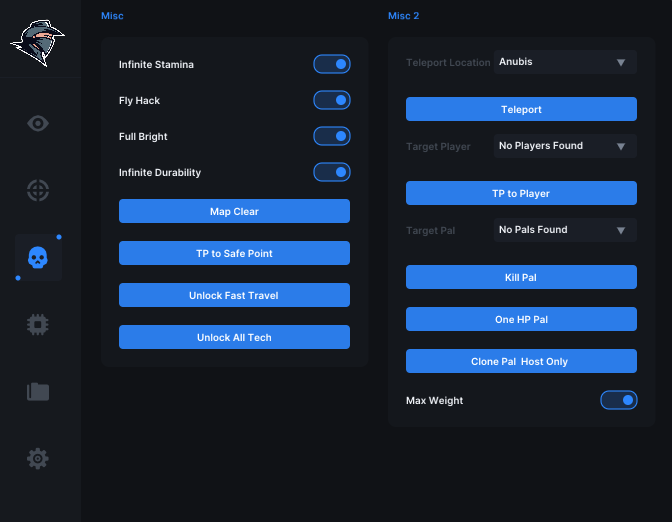Click the Map Clear button

click(234, 211)
